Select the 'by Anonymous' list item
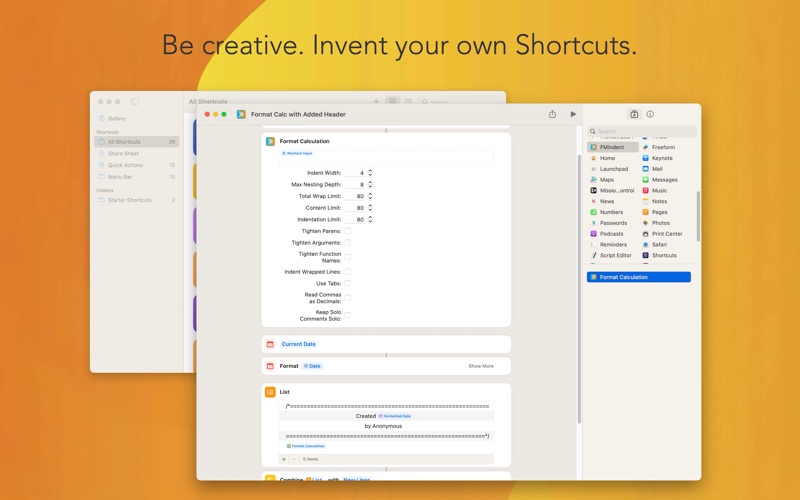 (383, 426)
